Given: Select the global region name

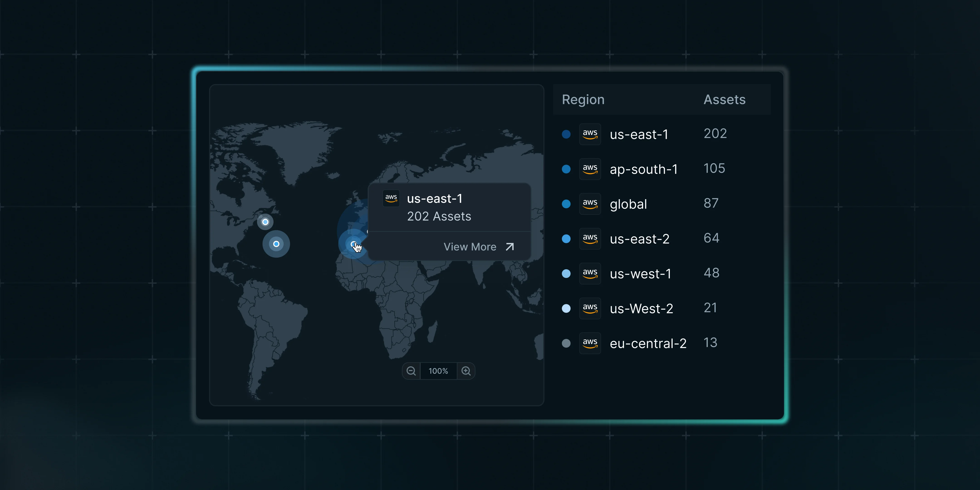Looking at the screenshot, I should click(628, 204).
